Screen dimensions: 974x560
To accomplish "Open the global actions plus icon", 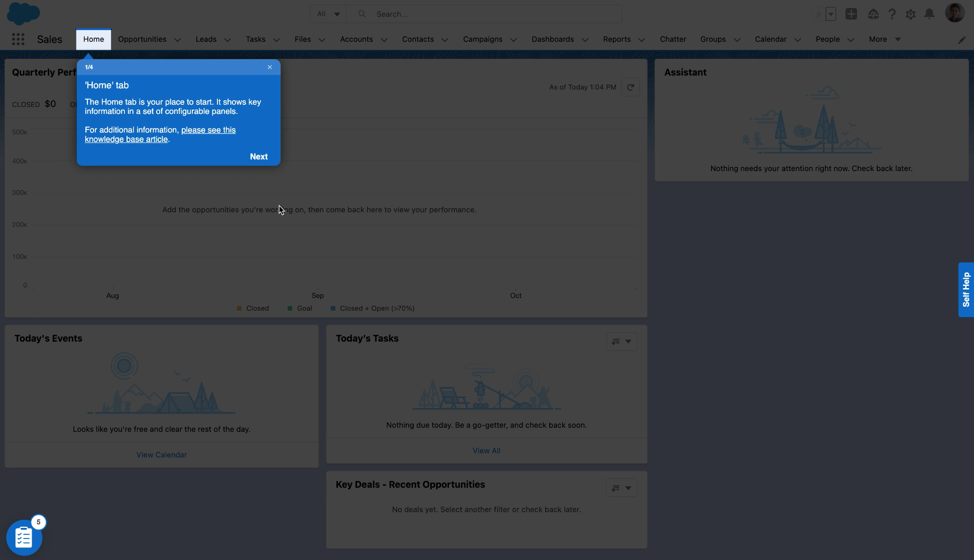I will tap(851, 14).
